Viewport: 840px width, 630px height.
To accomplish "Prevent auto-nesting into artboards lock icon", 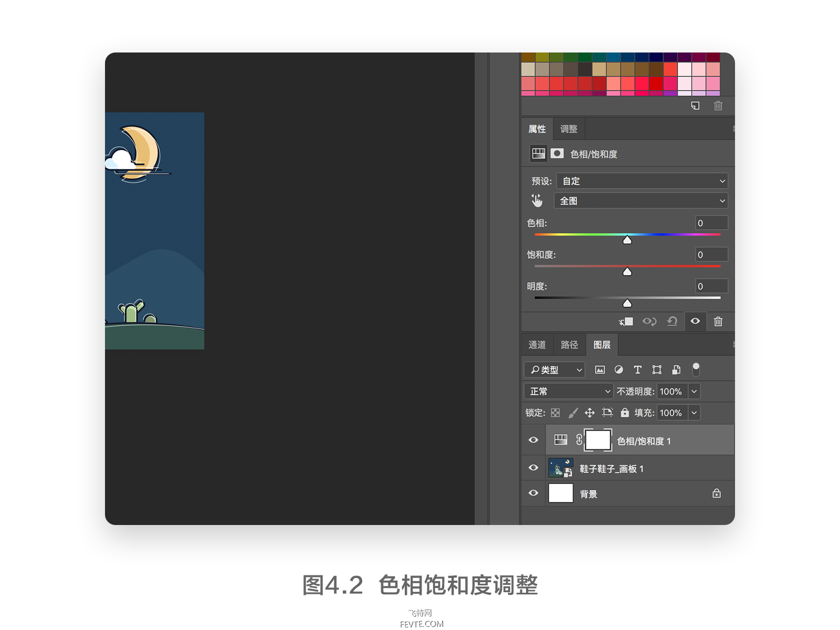I will [x=607, y=413].
